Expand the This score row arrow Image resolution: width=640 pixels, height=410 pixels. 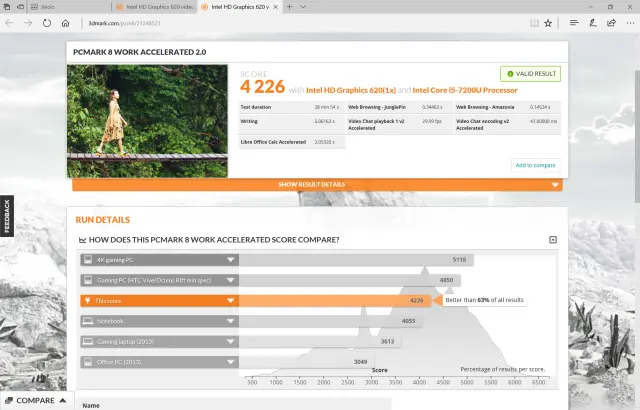(x=231, y=300)
